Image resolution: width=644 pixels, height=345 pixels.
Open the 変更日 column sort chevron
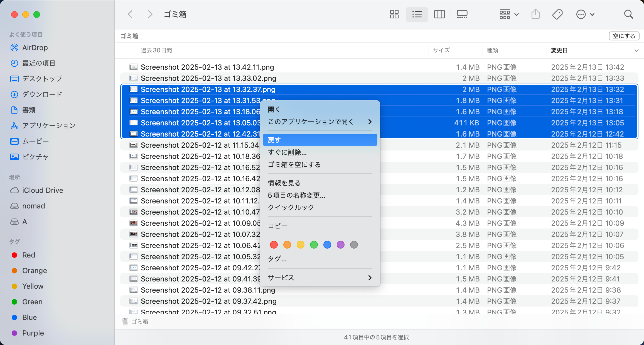pos(637,50)
